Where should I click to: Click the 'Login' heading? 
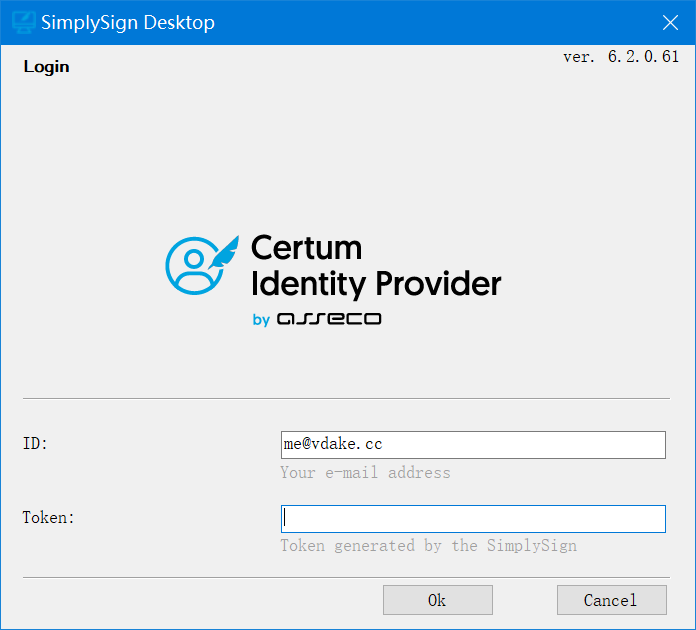tap(46, 67)
